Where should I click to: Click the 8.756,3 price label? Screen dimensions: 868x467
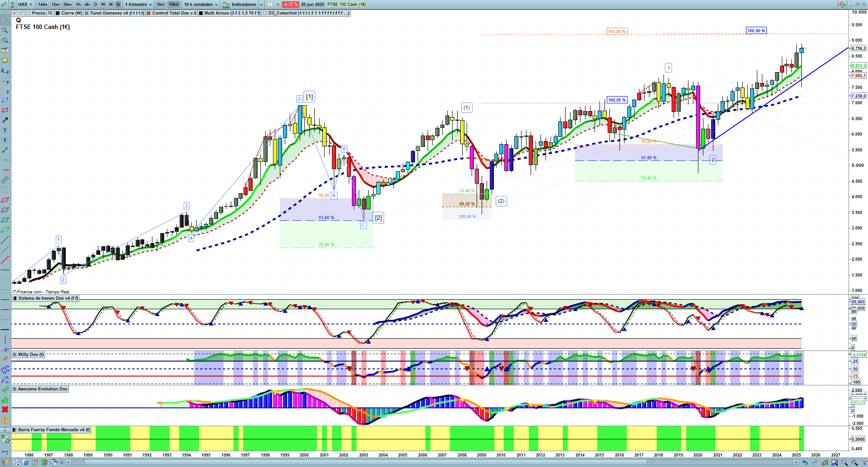coord(858,49)
